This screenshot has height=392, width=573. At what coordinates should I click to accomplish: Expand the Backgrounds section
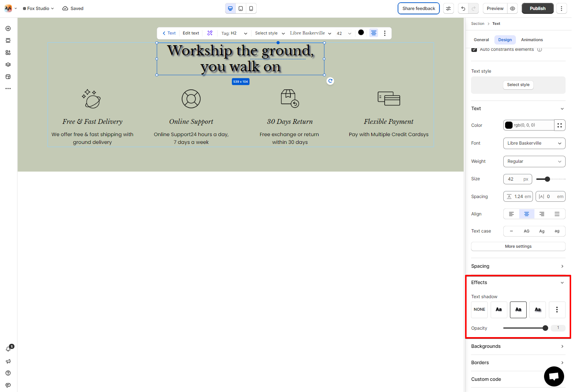click(x=518, y=346)
